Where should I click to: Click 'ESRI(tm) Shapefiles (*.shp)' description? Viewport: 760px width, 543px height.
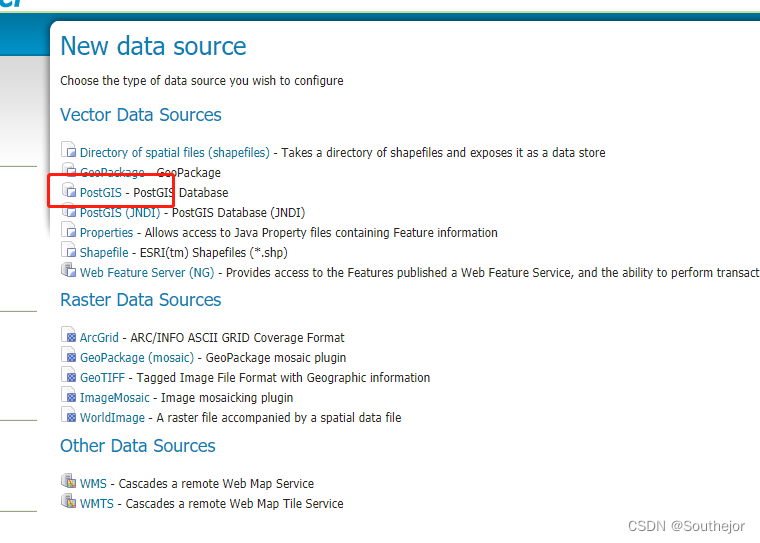(x=214, y=253)
